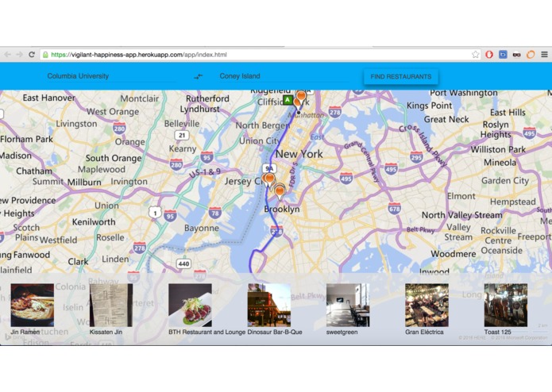This screenshot has width=552, height=392.
Task: Click the green secure lock icon
Action: click(45, 55)
